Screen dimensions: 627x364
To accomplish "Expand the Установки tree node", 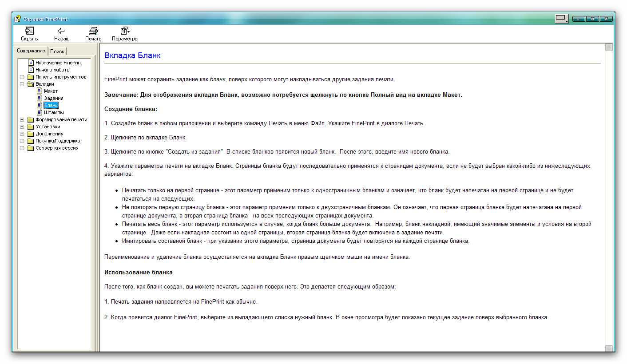I will point(22,127).
